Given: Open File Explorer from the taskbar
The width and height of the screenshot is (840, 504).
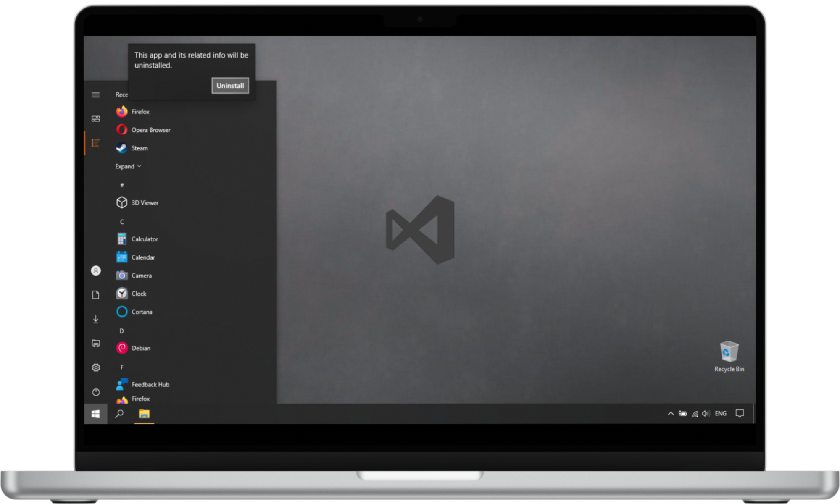Looking at the screenshot, I should (x=144, y=414).
